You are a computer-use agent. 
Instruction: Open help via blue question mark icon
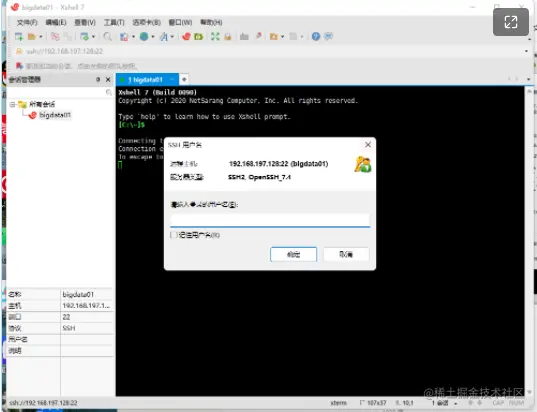click(316, 36)
